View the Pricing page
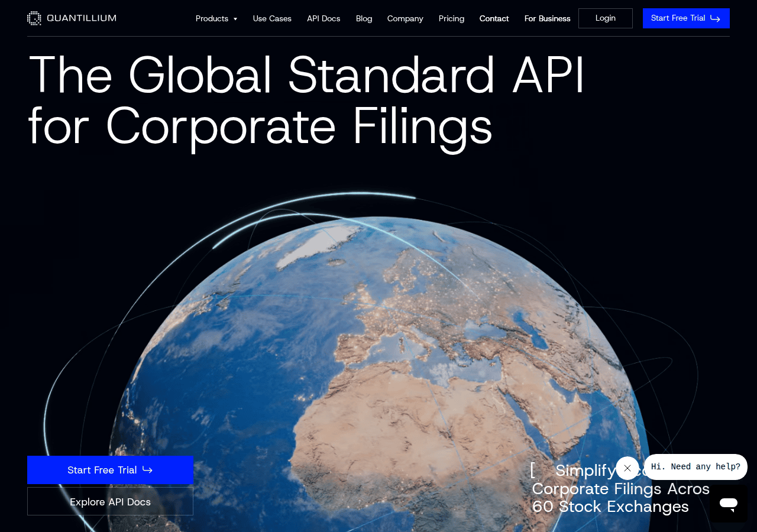Screen dimensions: 757x532 (x=451, y=18)
